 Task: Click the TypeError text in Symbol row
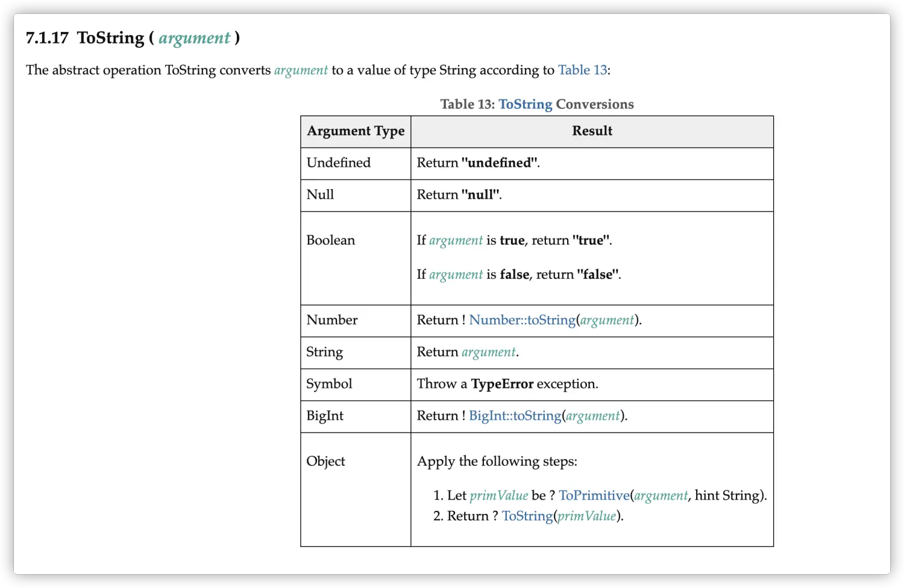[502, 384]
